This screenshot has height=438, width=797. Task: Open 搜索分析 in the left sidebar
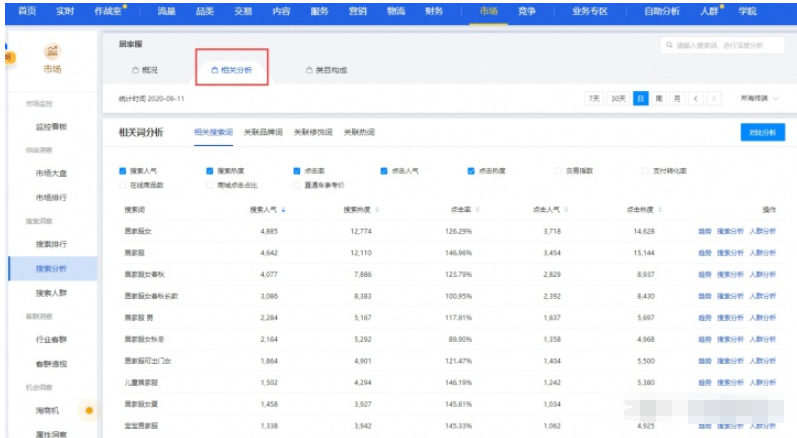(51, 269)
